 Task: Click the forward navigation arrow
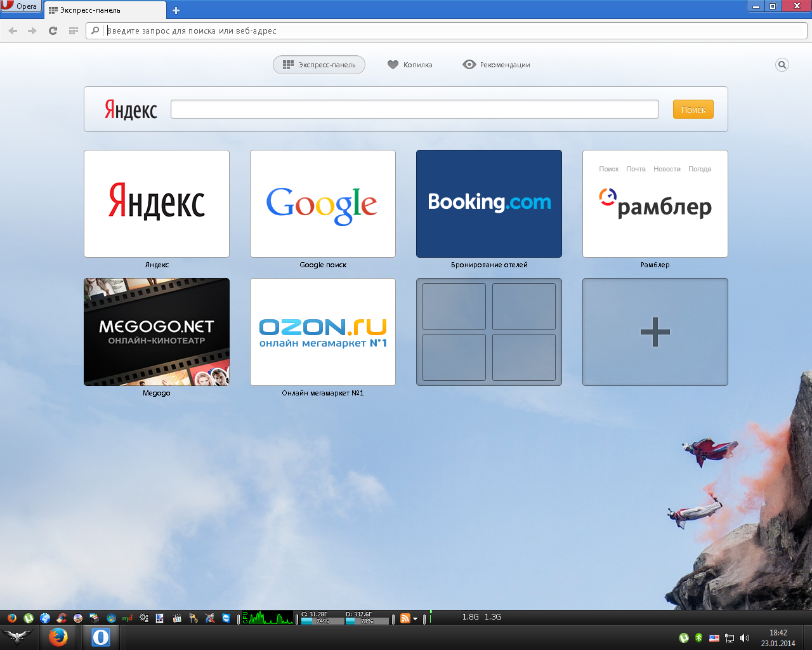pos(32,30)
